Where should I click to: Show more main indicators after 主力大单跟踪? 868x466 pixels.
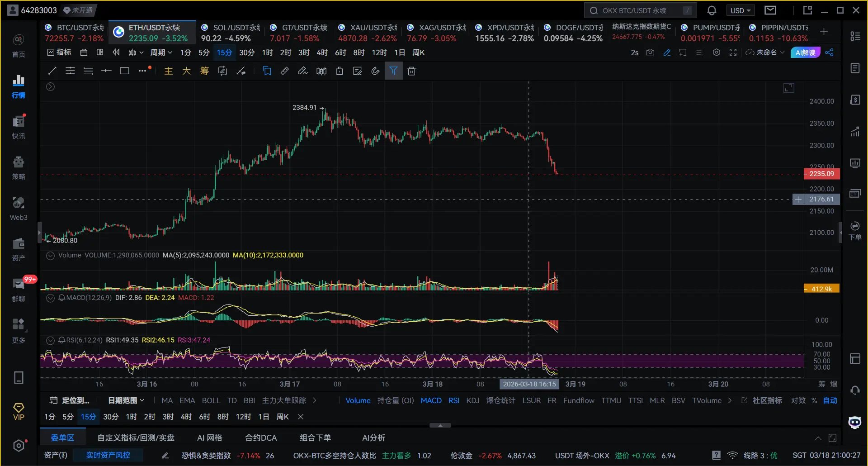coord(315,400)
